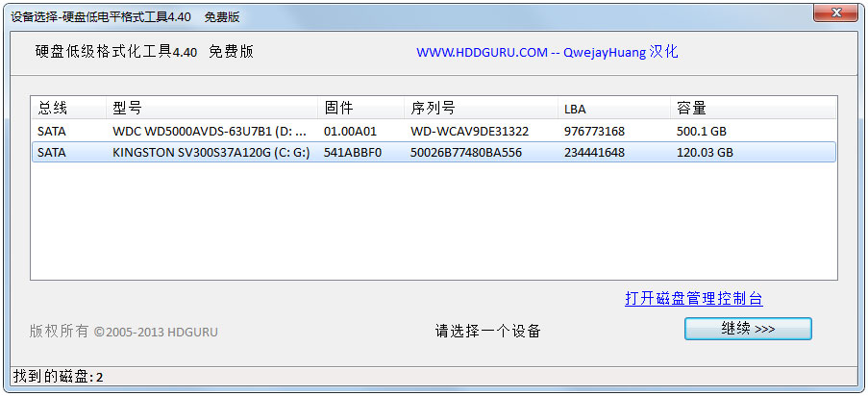Click the 版权所有 2005-2013 HDGURU text
This screenshot has width=868, height=396.
[x=123, y=332]
